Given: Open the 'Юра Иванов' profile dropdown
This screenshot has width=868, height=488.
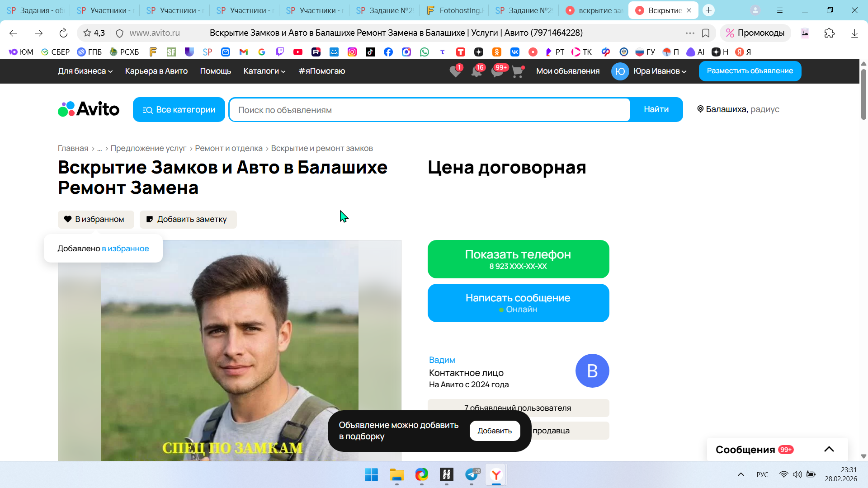Looking at the screenshot, I should pyautogui.click(x=660, y=71).
